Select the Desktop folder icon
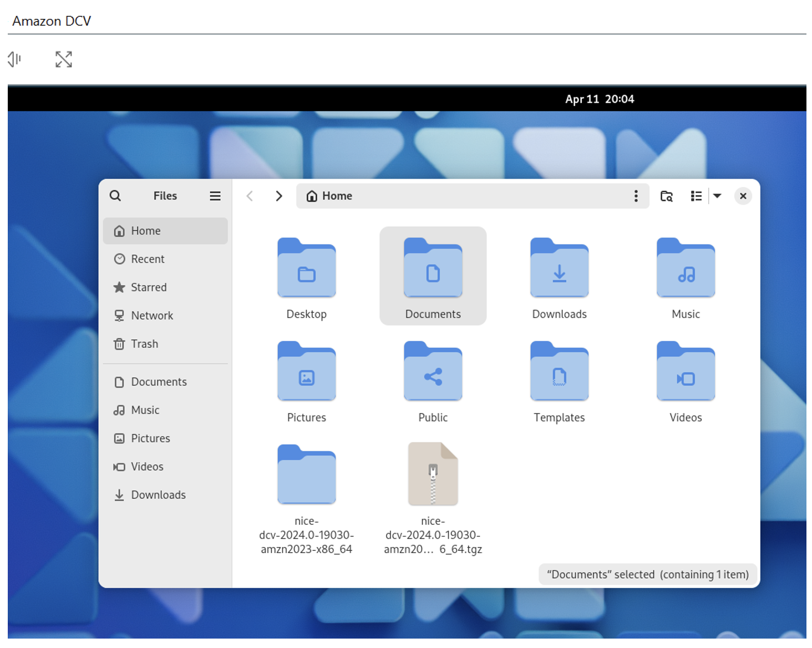This screenshot has width=812, height=648. pos(307,268)
